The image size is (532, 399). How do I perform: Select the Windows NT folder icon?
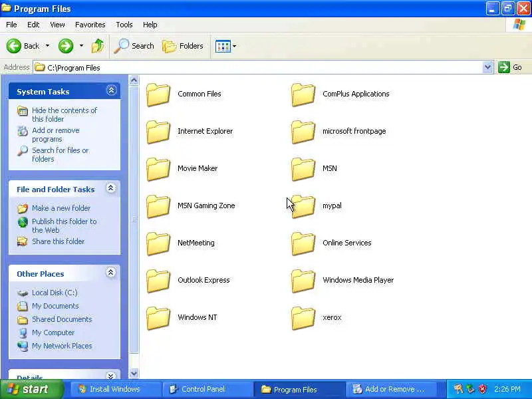click(158, 319)
